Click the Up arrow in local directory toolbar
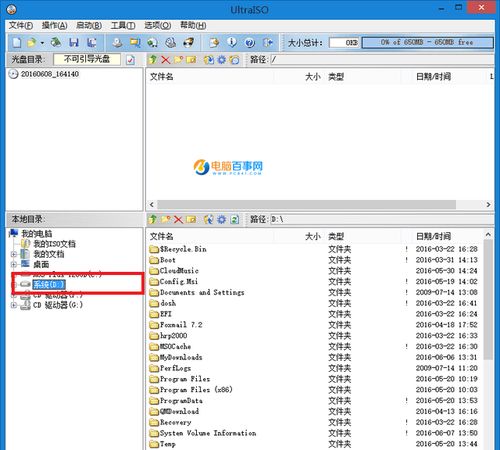Viewport: 500px width, 450px height. click(x=153, y=219)
